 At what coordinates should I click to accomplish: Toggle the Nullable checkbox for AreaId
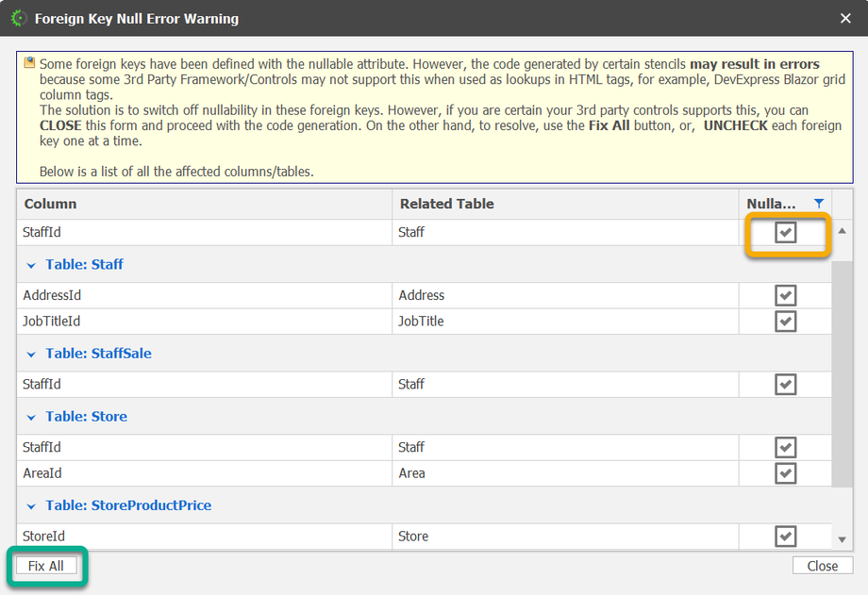coord(785,473)
